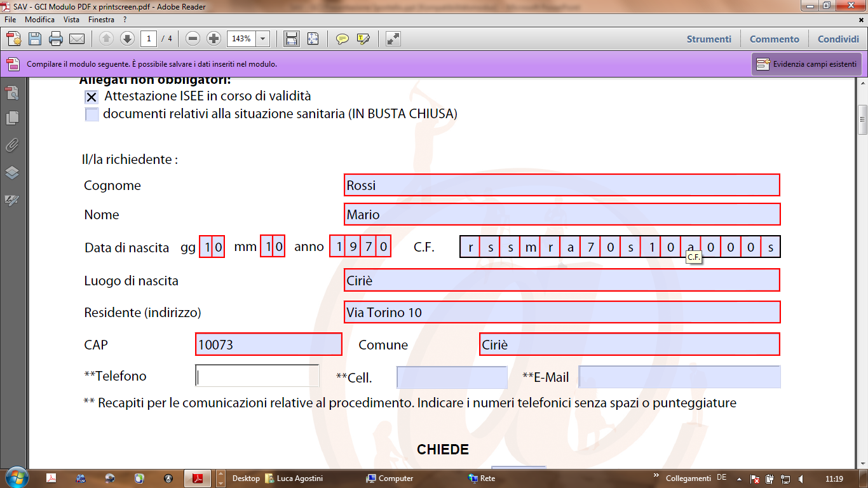Click the DE language indicator in taskbar
Image resolution: width=868 pixels, height=488 pixels.
(722, 477)
